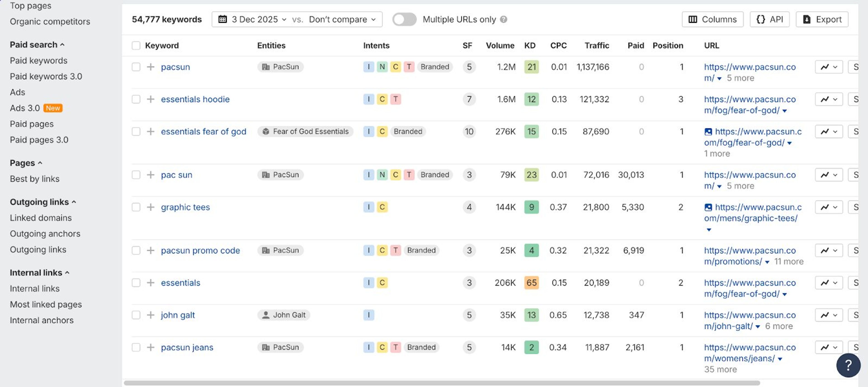Screen dimensions: 868x387
Task: Click the John Galt entity tag
Action: (x=283, y=315)
